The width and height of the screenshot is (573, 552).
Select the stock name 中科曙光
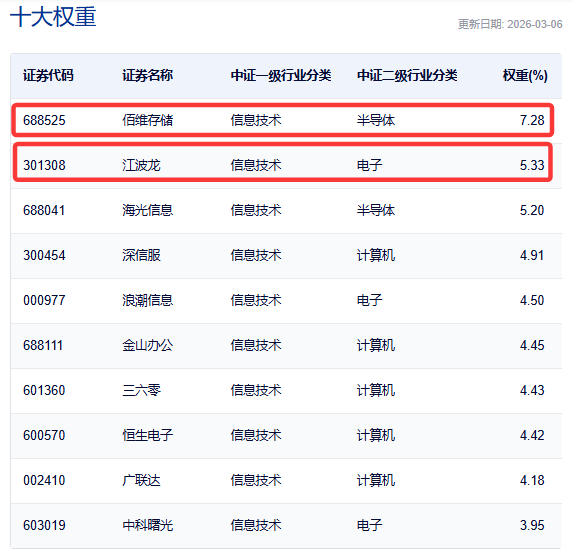(148, 525)
